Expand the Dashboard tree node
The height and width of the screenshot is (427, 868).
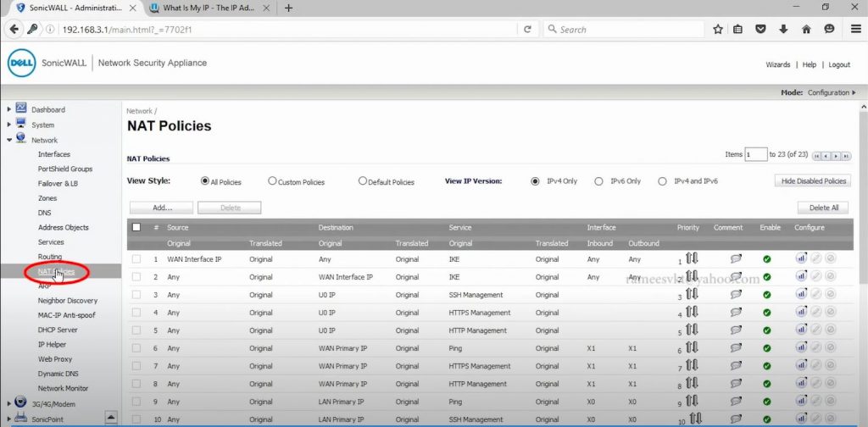coord(8,109)
